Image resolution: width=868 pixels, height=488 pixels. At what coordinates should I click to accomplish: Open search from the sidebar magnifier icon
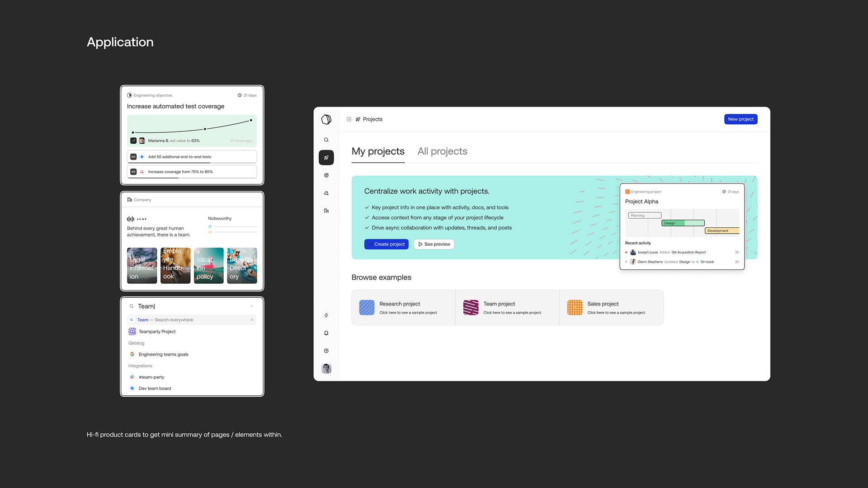point(326,140)
